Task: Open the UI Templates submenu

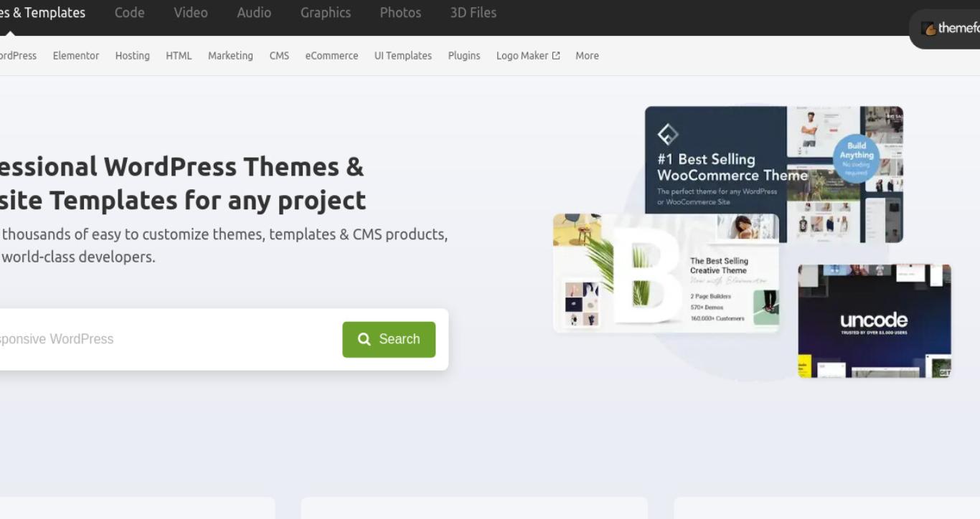Action: click(x=403, y=55)
